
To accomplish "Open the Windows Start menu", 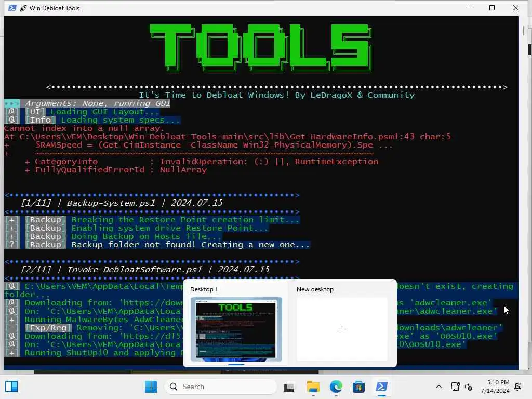I will (151, 387).
